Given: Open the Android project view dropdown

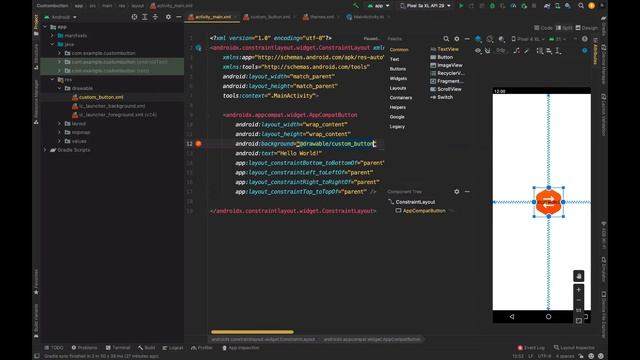Looking at the screenshot, I should point(60,17).
